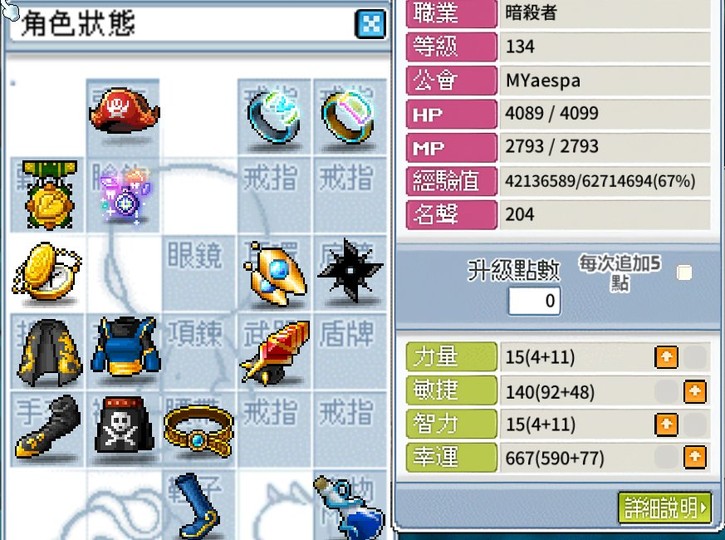Close the 角色狀態 window
The image size is (725, 540).
[x=370, y=24]
